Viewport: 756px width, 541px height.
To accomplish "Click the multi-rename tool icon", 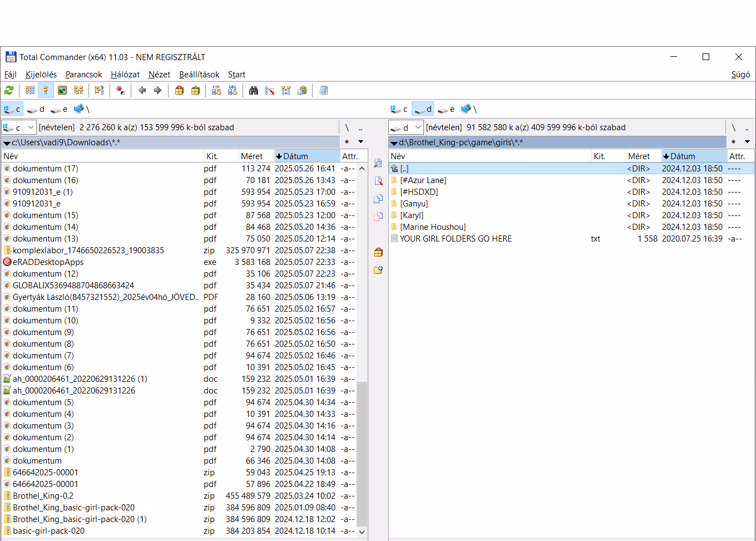I will click(x=270, y=90).
